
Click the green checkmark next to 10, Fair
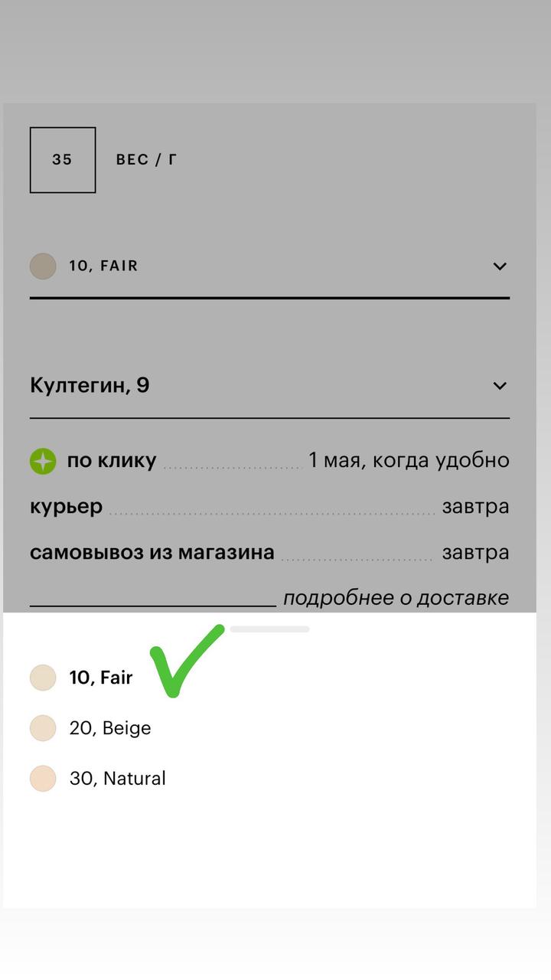point(184,660)
